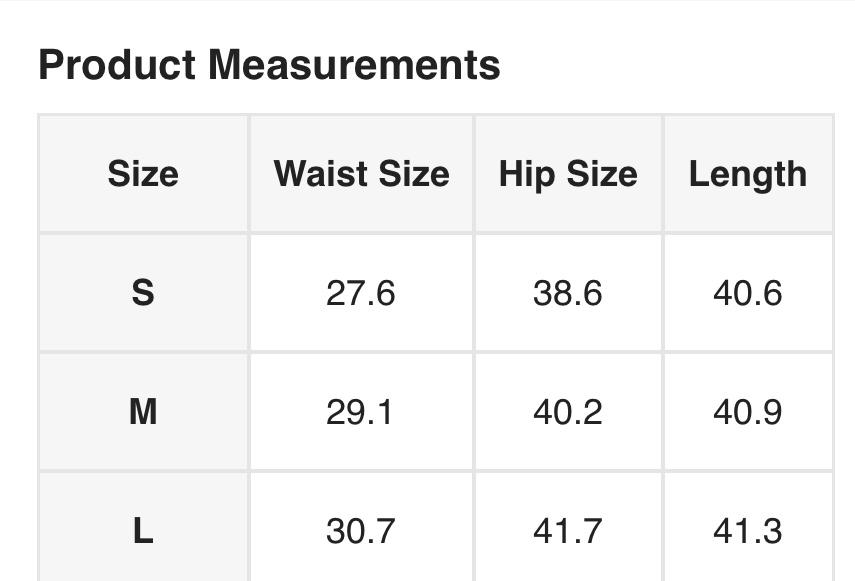Viewport: 855px width, 581px height.
Task: Click the 41.7 hip measurement
Action: point(568,530)
